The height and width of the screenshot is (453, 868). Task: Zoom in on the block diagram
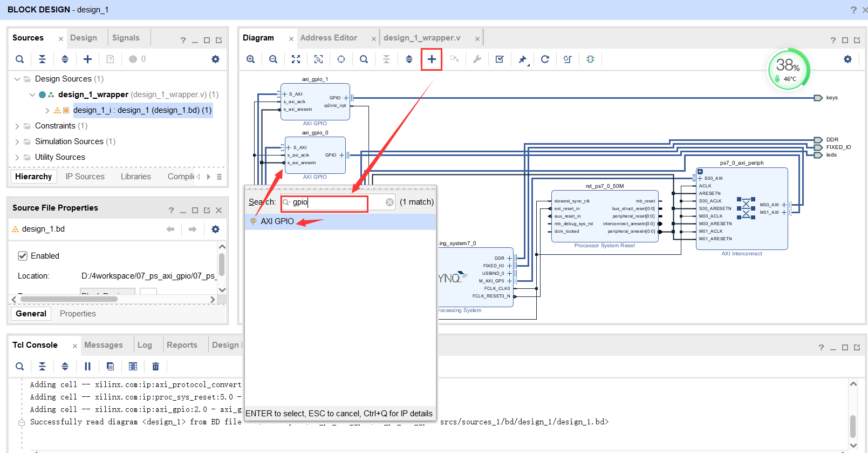[251, 59]
